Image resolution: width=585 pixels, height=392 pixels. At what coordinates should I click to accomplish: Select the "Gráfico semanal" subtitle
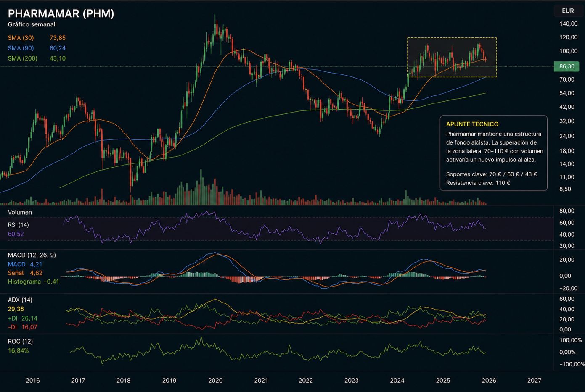(x=32, y=25)
